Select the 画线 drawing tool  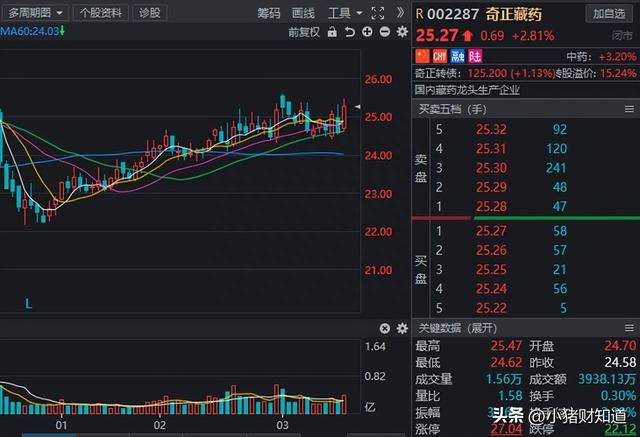(x=303, y=13)
